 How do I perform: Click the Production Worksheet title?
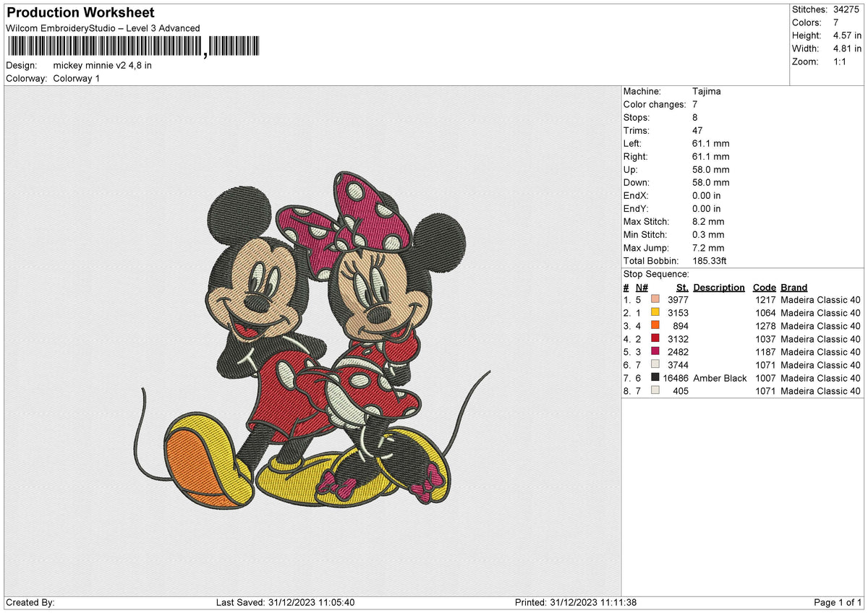pos(80,13)
